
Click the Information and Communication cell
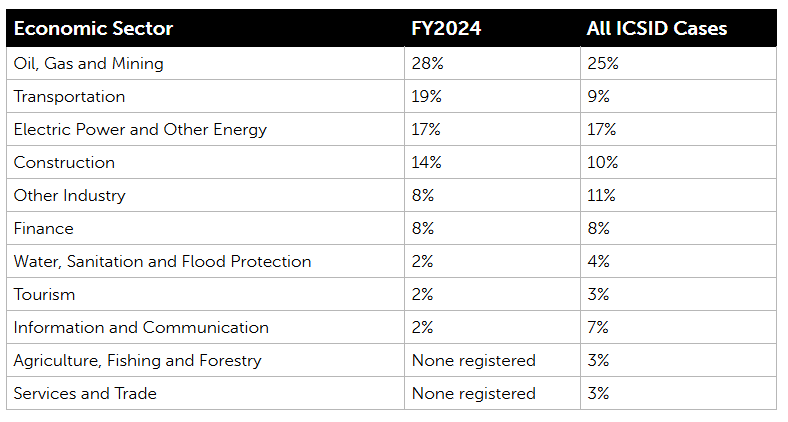[x=141, y=328]
